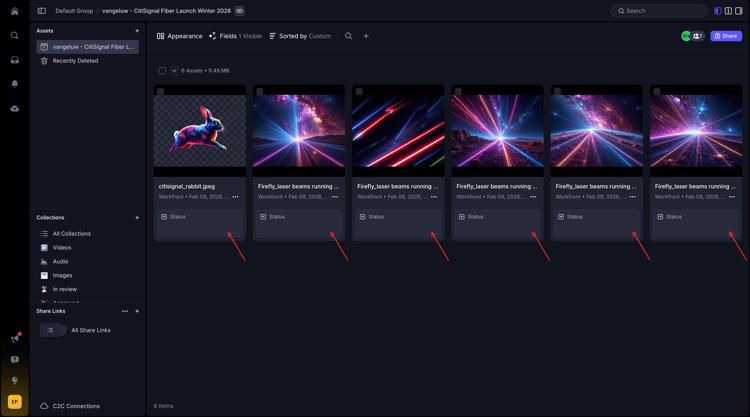
Task: Go to Default Group breadcrumb
Action: pos(74,11)
